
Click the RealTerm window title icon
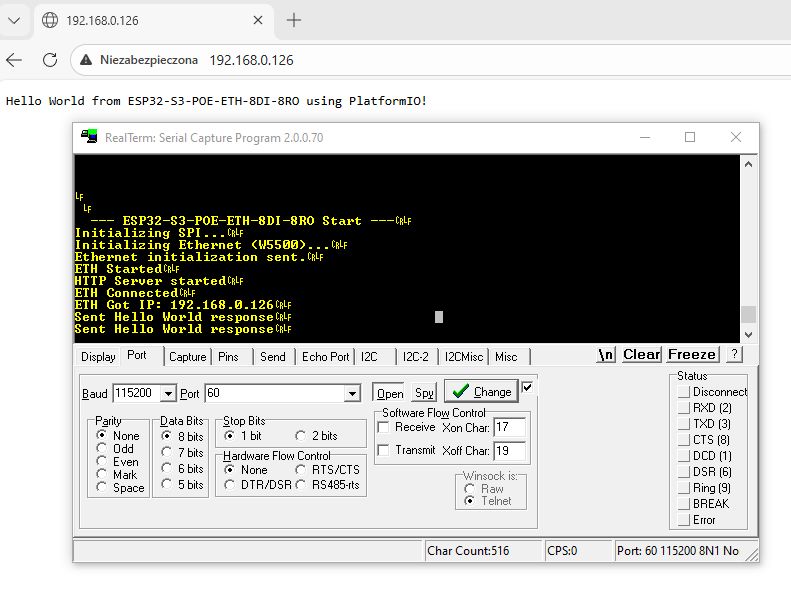89,137
